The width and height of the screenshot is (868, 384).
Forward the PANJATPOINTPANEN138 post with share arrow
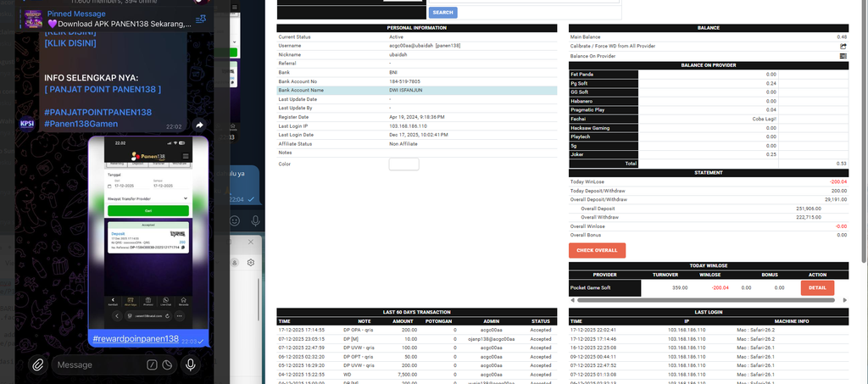(x=199, y=125)
